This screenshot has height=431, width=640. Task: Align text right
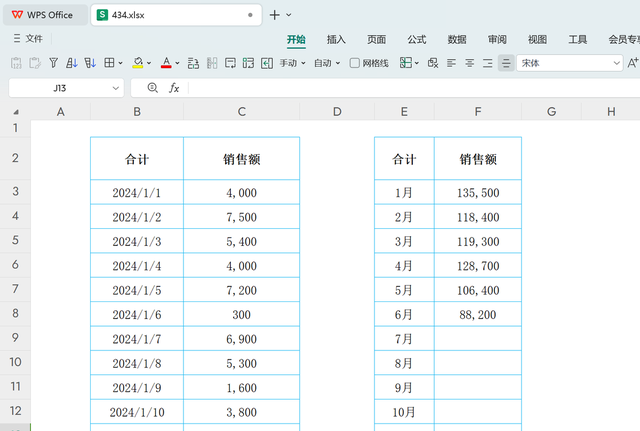pos(488,63)
